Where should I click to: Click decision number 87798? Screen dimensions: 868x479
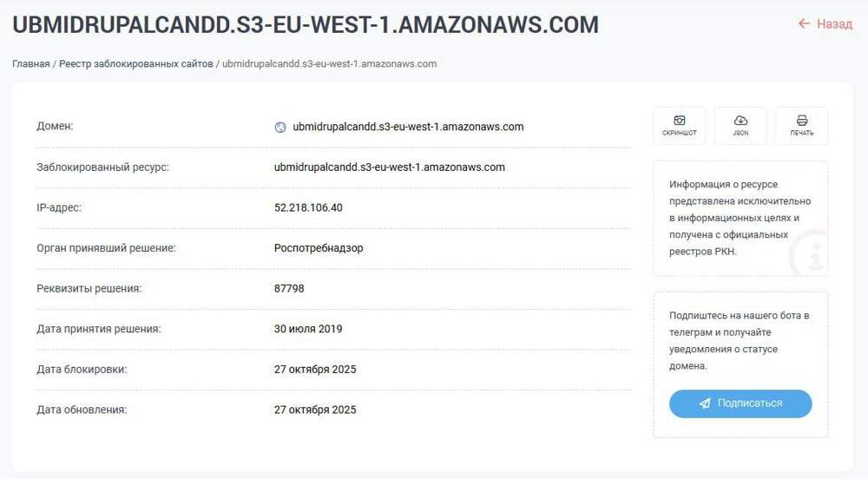(289, 288)
